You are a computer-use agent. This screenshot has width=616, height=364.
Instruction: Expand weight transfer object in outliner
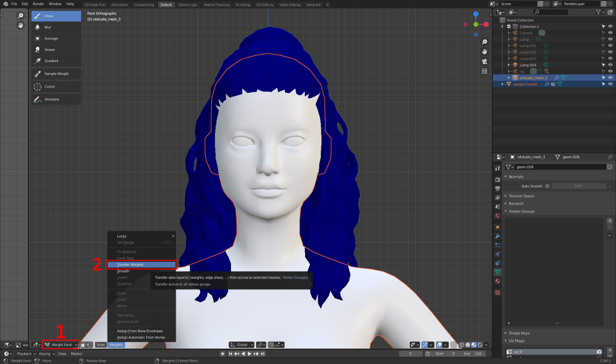tap(502, 84)
